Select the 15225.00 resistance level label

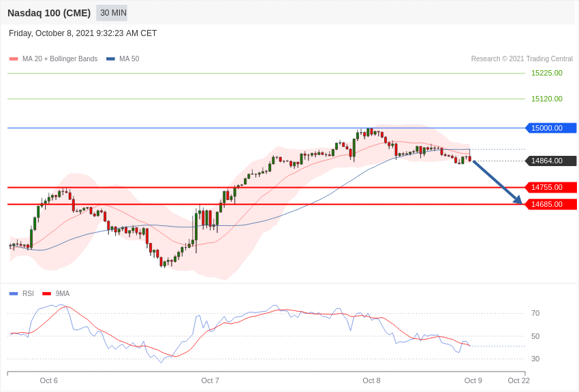(x=547, y=73)
